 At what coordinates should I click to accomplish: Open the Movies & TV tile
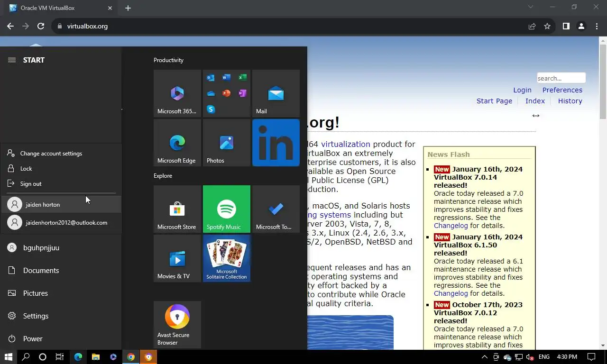pyautogui.click(x=177, y=258)
